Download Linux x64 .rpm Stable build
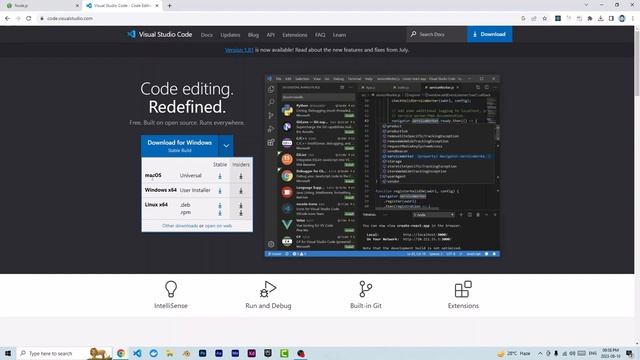 tap(220, 213)
